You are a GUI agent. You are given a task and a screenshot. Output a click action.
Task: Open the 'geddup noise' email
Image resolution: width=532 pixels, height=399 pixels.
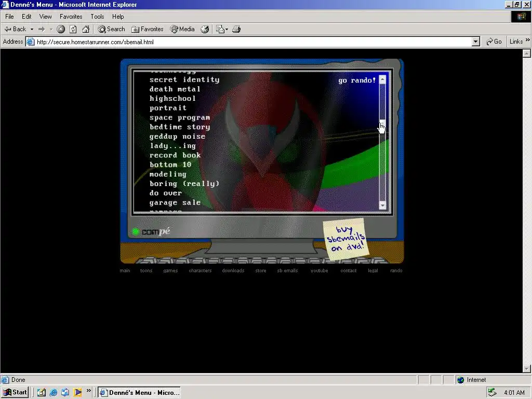[177, 137]
